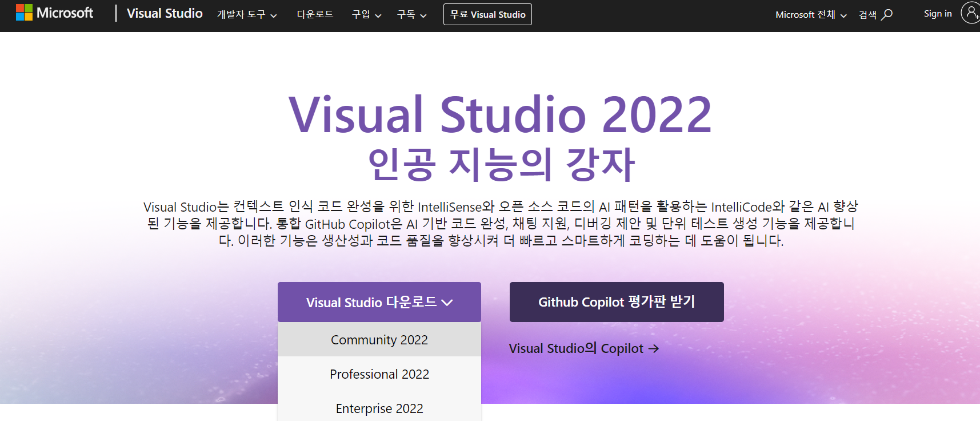Image resolution: width=980 pixels, height=421 pixels.
Task: Click the 무료 Visual Studio button
Action: click(487, 14)
